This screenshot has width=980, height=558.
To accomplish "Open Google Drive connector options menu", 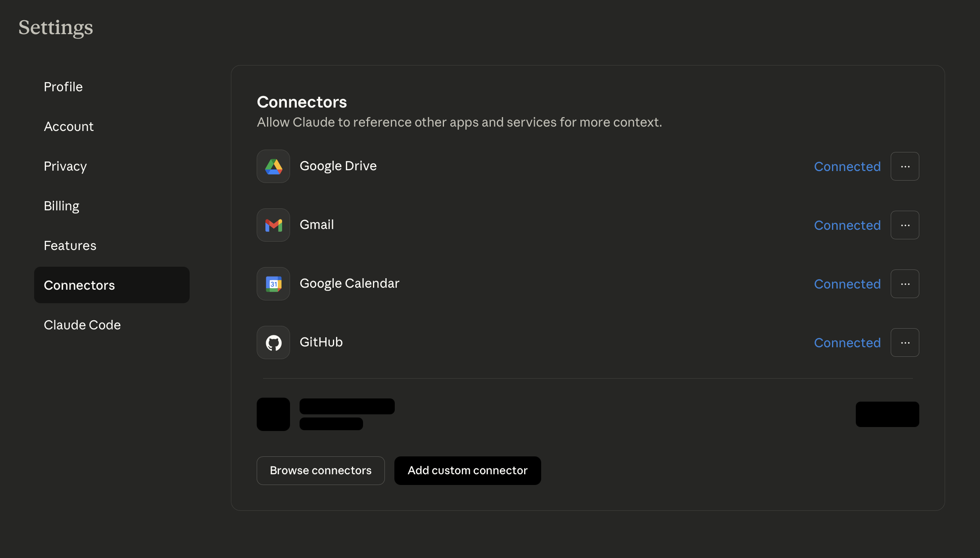I will click(905, 166).
